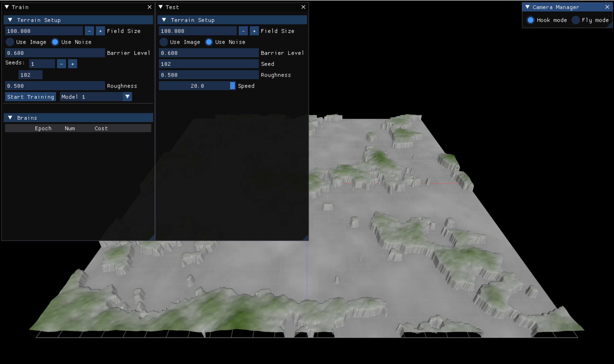Enable Fly mode camera

[x=575, y=20]
